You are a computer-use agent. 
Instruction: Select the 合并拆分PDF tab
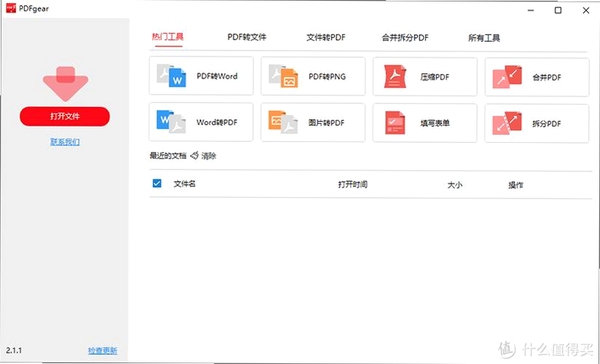click(x=405, y=38)
